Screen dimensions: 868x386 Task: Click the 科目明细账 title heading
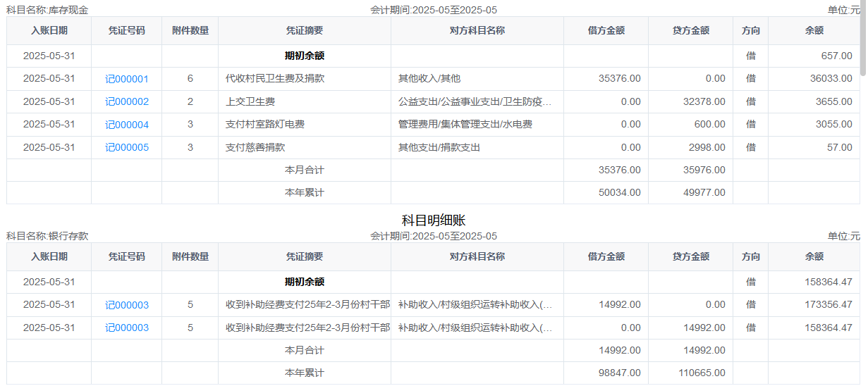(x=434, y=220)
